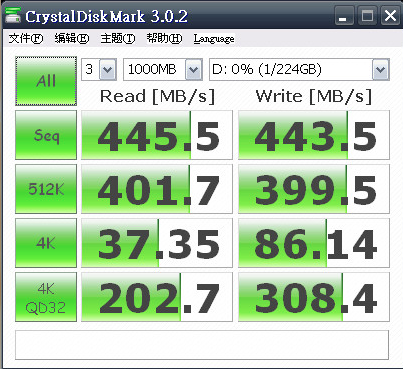The image size is (403, 369).
Task: Run all benchmarks with the All button
Action: tap(46, 81)
